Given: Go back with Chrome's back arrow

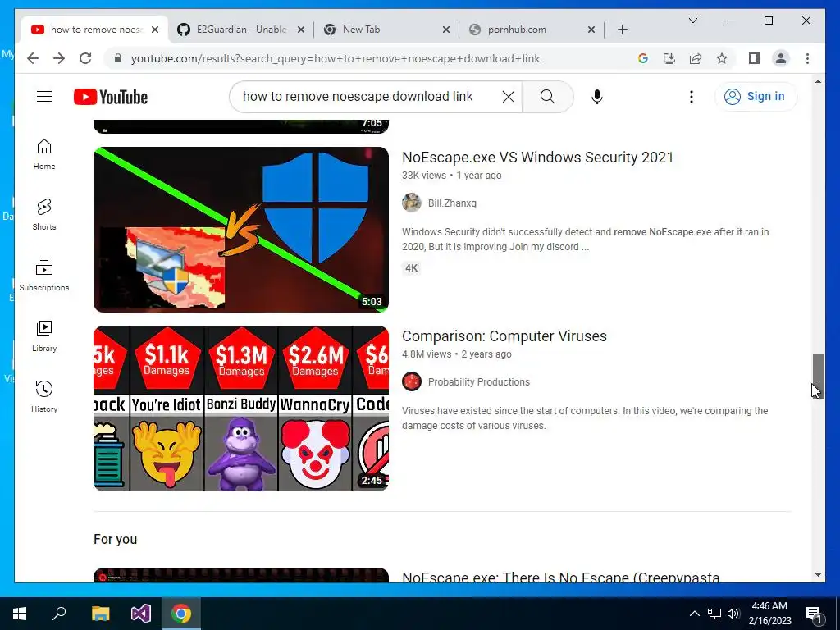Looking at the screenshot, I should coord(33,58).
